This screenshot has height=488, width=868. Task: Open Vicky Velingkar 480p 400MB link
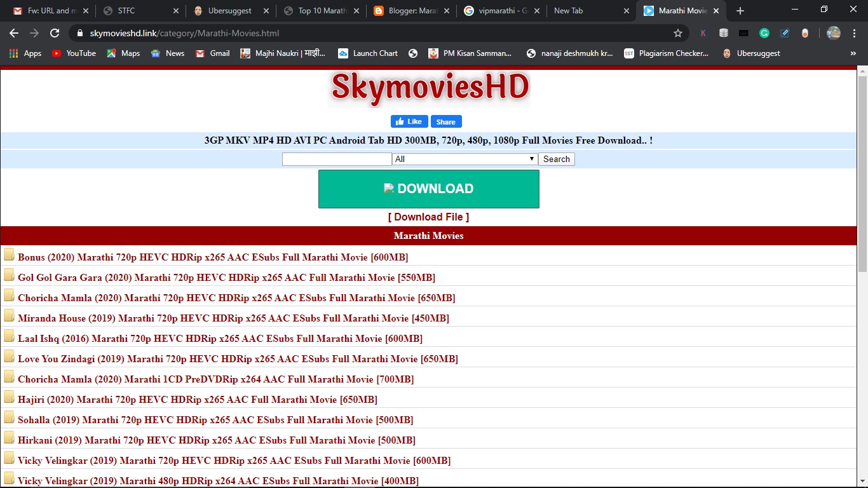[218, 481]
